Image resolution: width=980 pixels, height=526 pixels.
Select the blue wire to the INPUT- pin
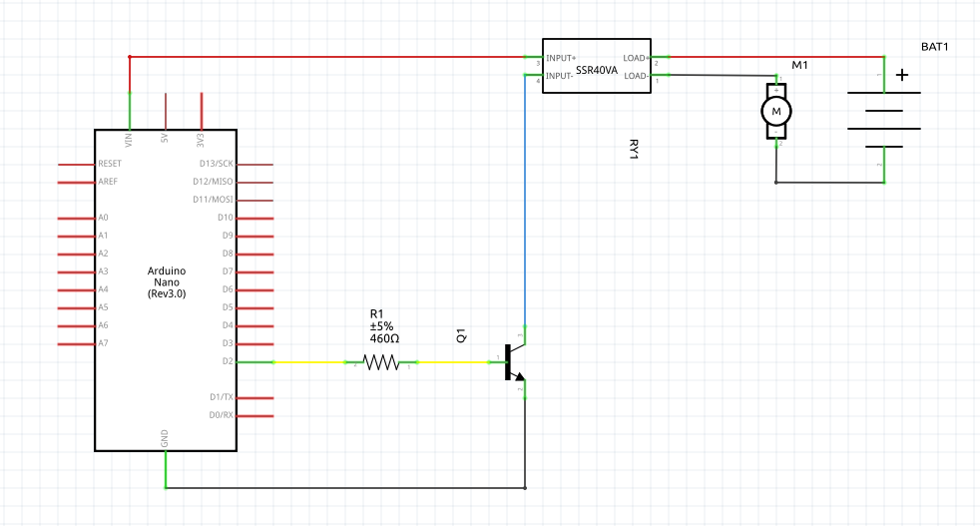click(x=525, y=200)
